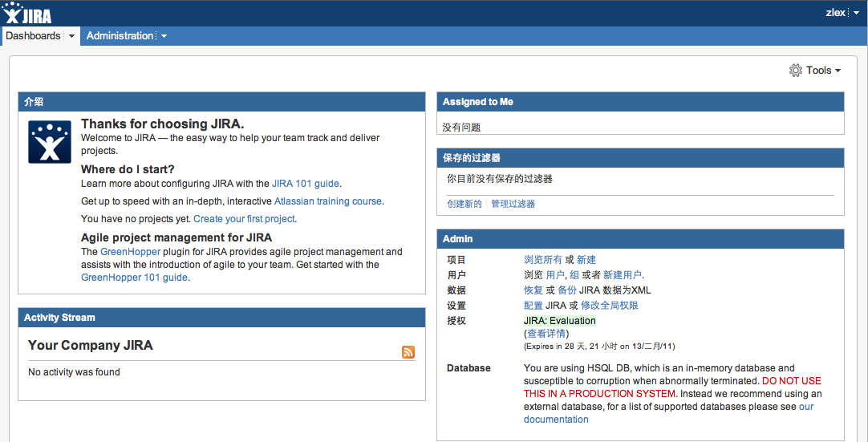This screenshot has width=868, height=442.
Task: Click 恢复 restore data link
Action: 533,290
